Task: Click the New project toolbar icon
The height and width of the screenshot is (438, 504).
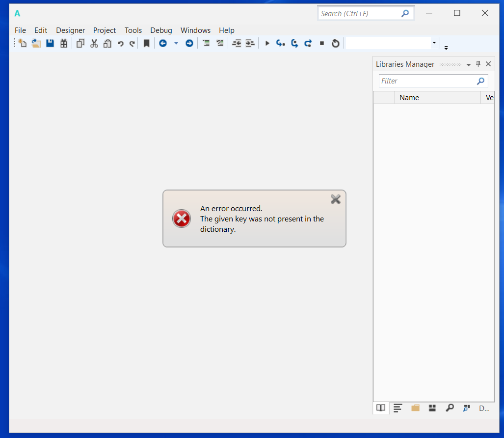Action: point(22,43)
